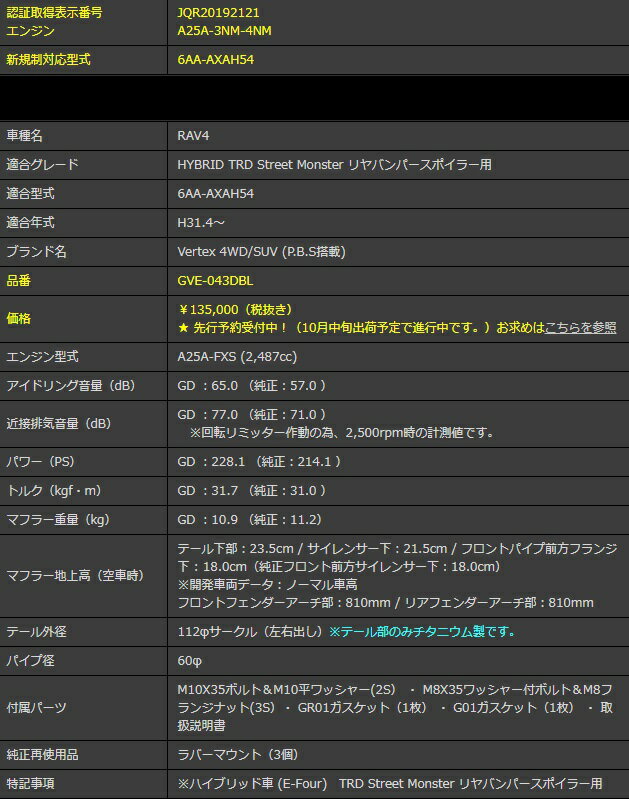This screenshot has height=799, width=629.
Task: Click the JQR20192121 certification number
Action: tap(219, 12)
